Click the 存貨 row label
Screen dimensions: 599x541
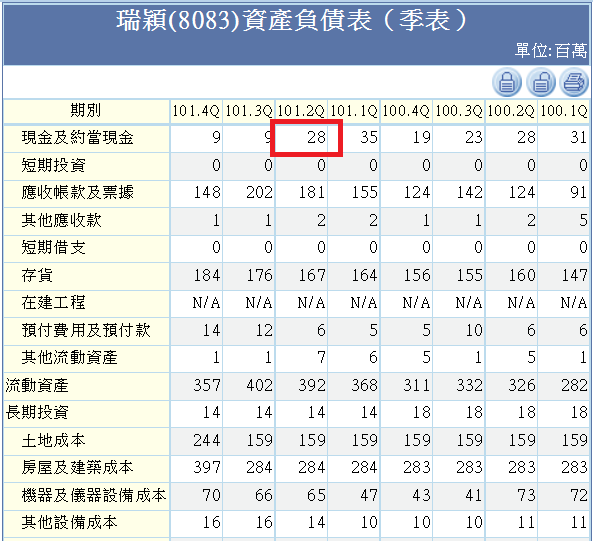(37, 275)
